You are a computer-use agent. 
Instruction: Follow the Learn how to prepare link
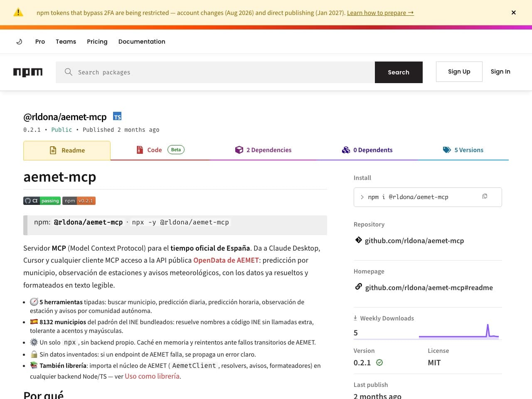coord(380,13)
